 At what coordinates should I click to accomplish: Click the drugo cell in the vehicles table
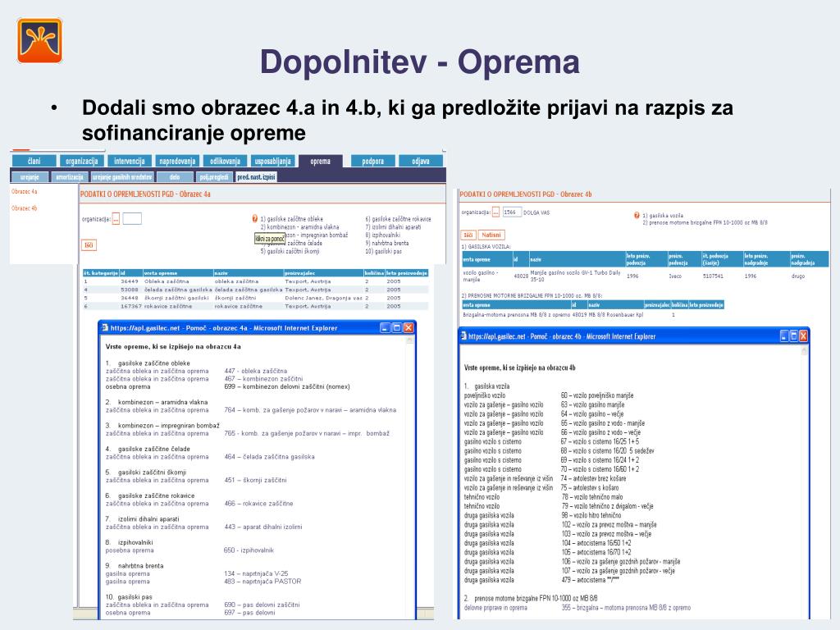[797, 276]
